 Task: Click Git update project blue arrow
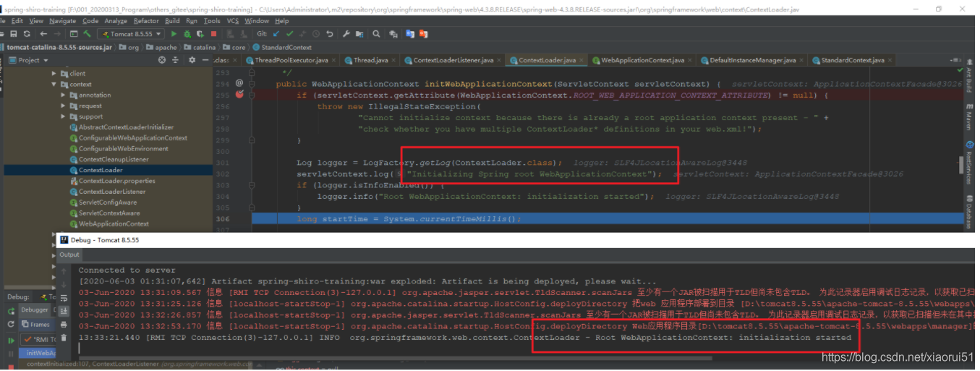click(x=276, y=34)
